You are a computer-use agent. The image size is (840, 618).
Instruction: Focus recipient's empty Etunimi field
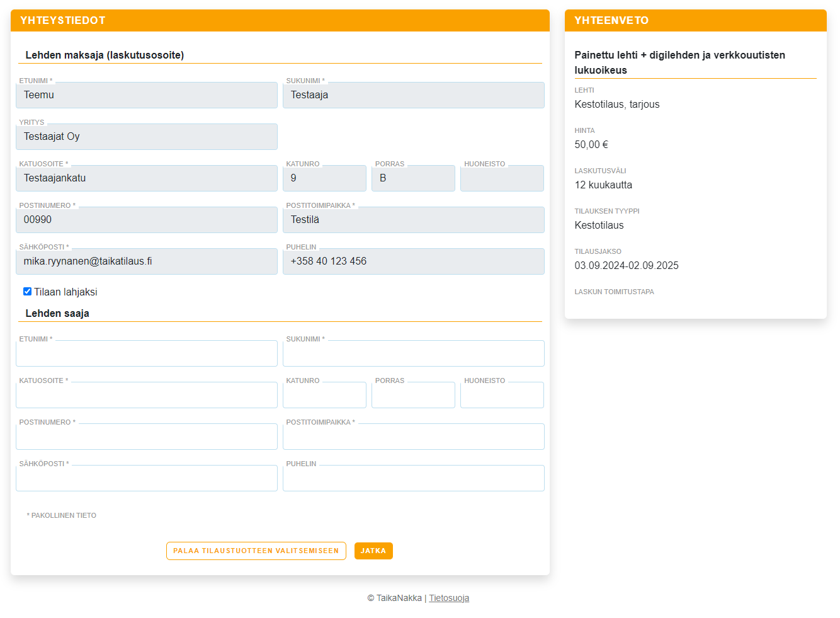pyautogui.click(x=147, y=353)
